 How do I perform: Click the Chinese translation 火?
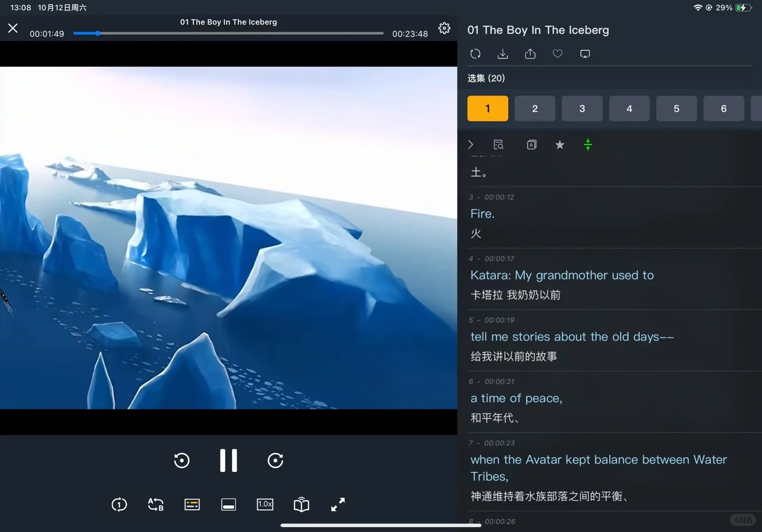point(476,233)
